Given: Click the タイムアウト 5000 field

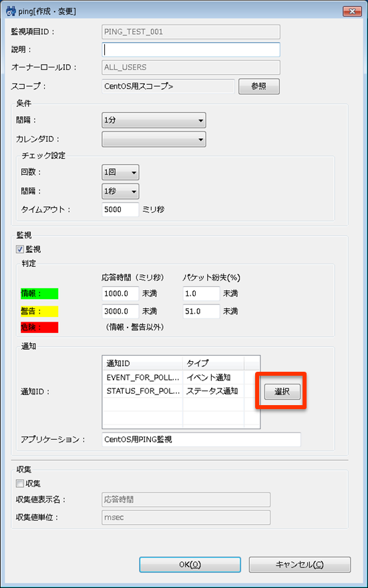Looking at the screenshot, I should click(120, 210).
